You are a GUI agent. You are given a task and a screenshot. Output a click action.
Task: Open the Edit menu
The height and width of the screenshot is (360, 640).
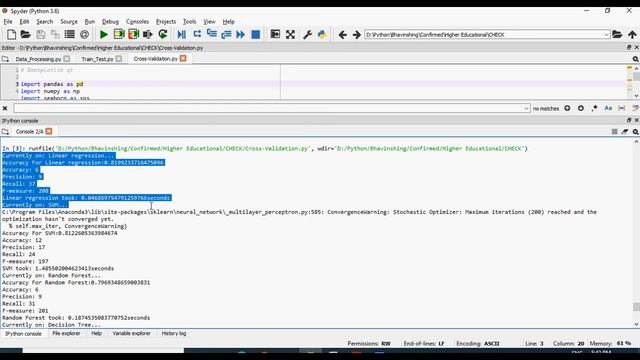click(24, 21)
